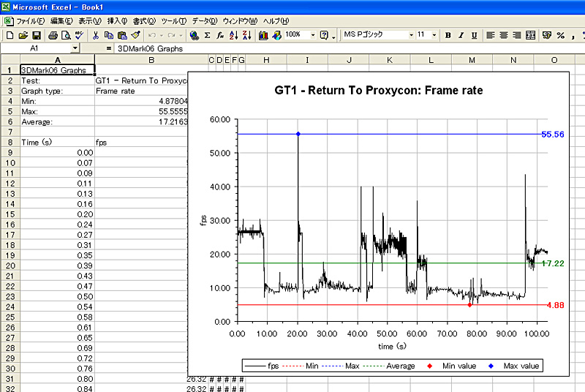Open the Chart Wizard icon
This screenshot has height=392, width=585.
pos(264,35)
